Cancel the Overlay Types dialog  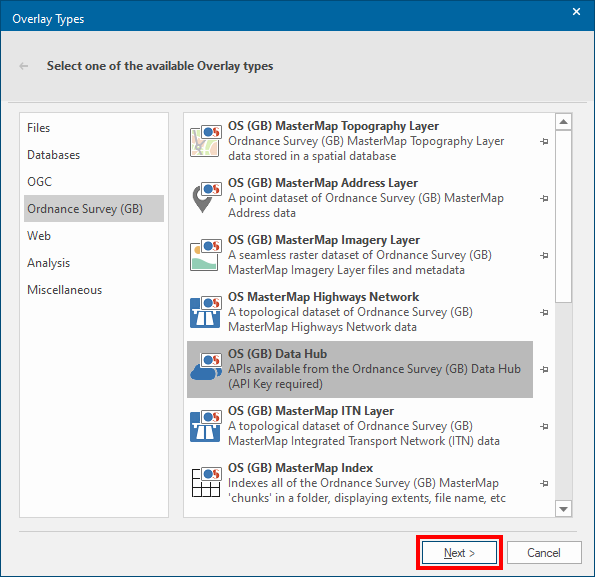pyautogui.click(x=544, y=553)
